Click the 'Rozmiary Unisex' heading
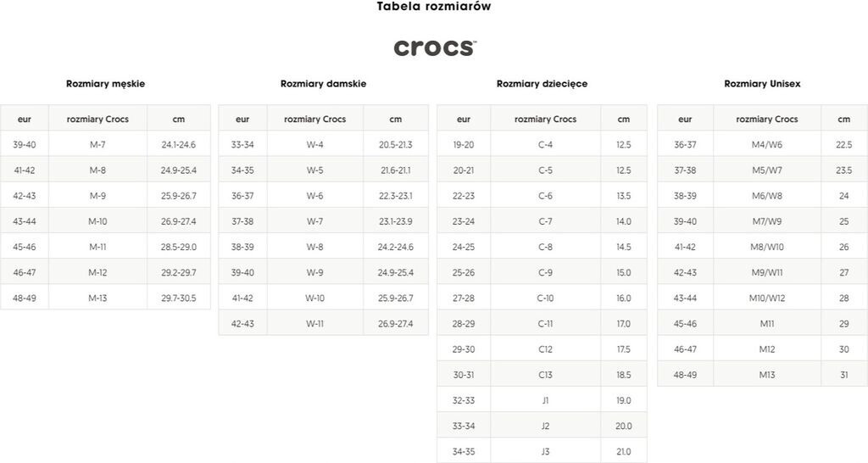Viewport: 868px width, 463px height. point(762,84)
